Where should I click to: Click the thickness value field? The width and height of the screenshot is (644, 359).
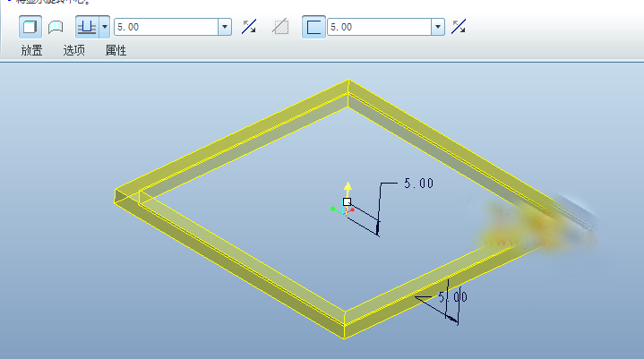tap(379, 27)
